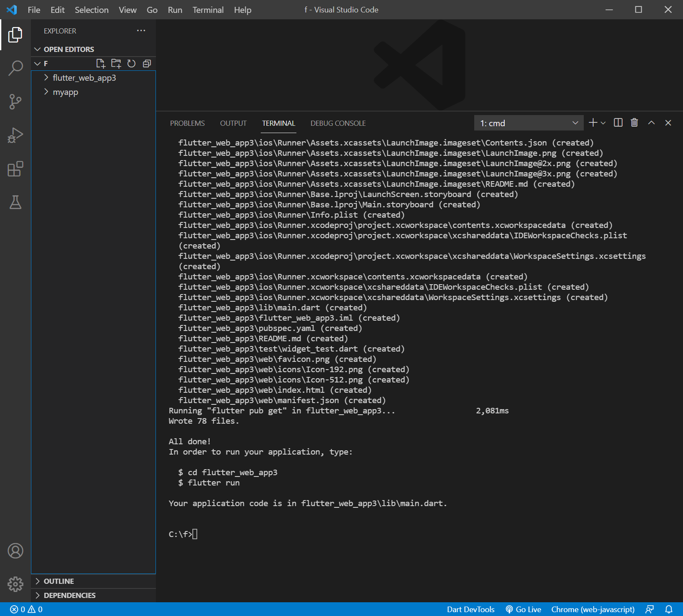This screenshot has height=616, width=683.
Task: Open the Selection menu
Action: click(91, 10)
